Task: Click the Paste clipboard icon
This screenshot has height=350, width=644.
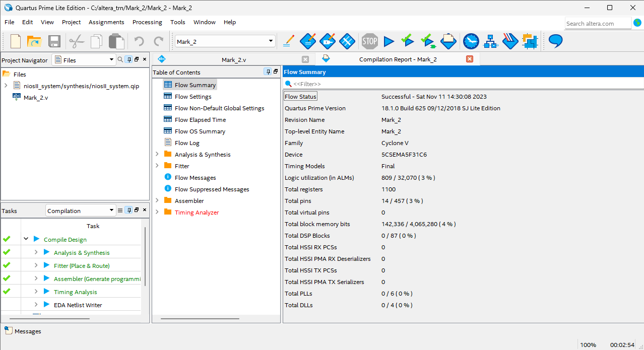Action: [117, 41]
